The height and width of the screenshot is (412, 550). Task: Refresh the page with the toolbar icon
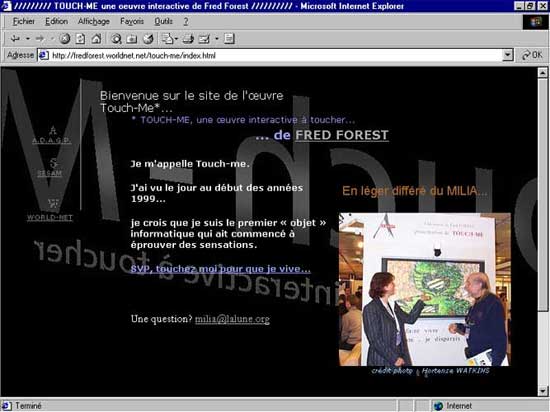[80, 39]
